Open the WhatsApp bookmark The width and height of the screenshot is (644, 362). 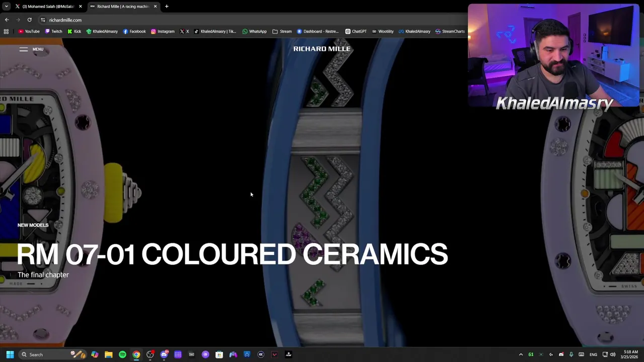[254, 31]
